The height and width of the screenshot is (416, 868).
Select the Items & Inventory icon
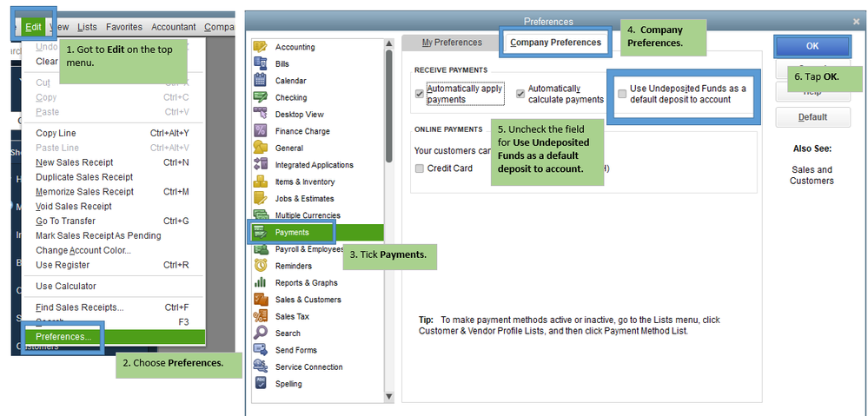coord(260,182)
